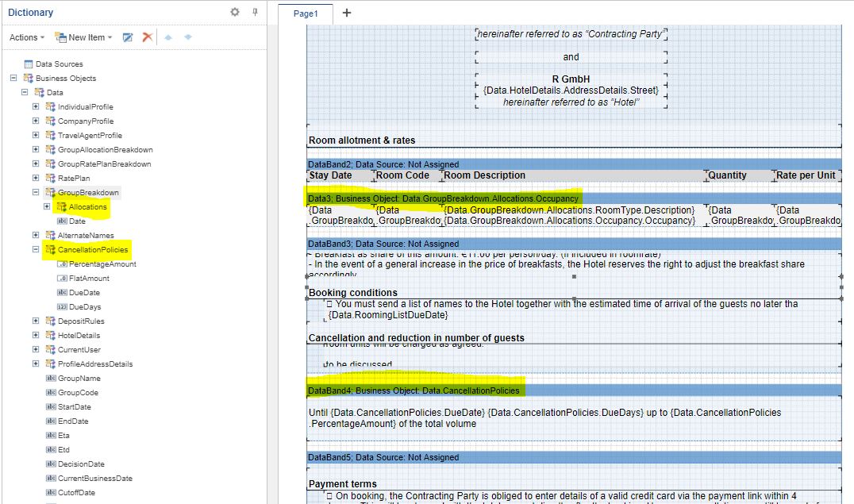The image size is (854, 504).
Task: Delete selected item with red X
Action: [x=147, y=37]
